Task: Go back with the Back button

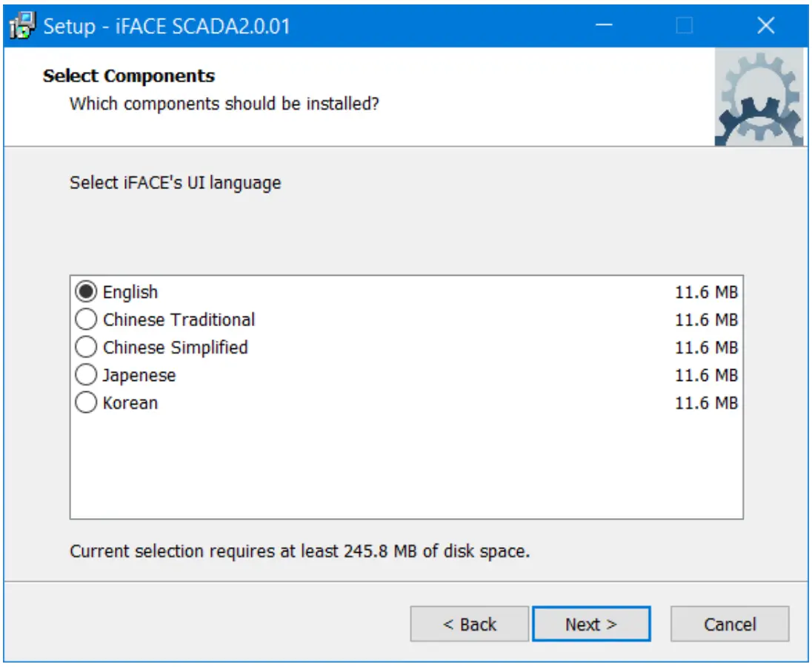Action: (x=469, y=624)
